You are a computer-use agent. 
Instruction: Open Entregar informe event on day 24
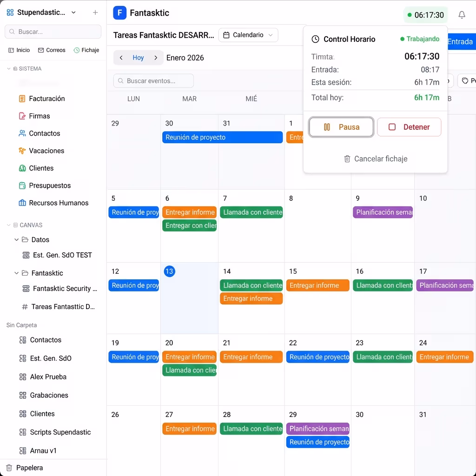[445, 357]
